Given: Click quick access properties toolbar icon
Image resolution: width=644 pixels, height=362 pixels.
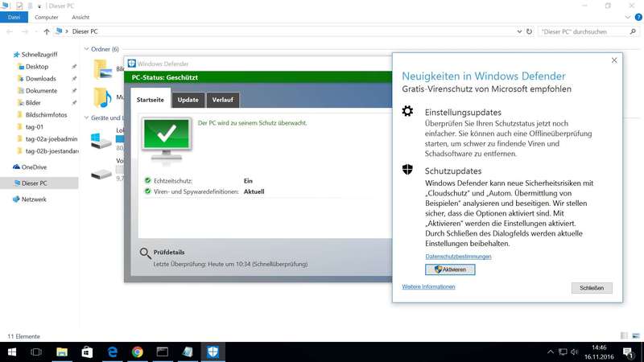Looking at the screenshot, I should click(x=19, y=6).
